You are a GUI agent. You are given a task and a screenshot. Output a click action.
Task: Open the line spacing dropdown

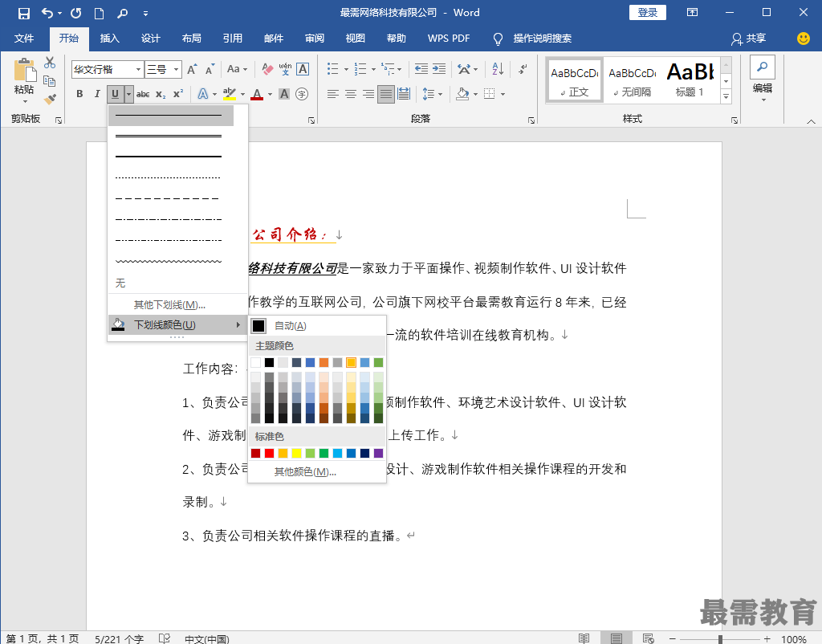click(433, 94)
